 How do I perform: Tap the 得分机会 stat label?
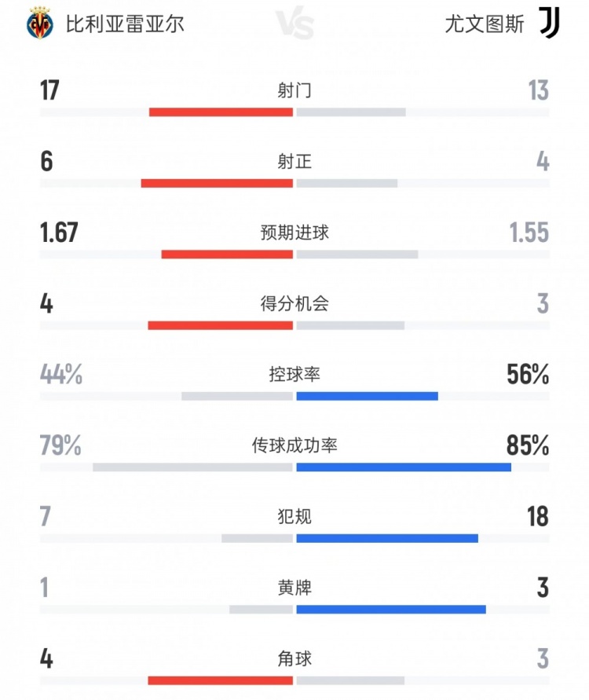pos(294,304)
